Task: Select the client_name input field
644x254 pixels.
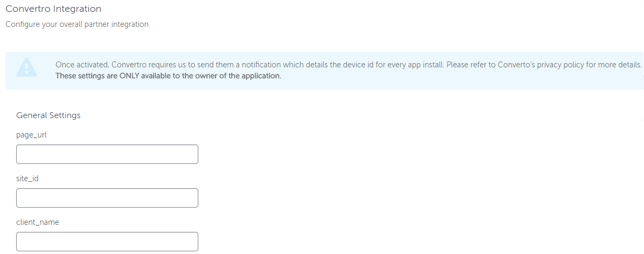Action: (x=107, y=242)
